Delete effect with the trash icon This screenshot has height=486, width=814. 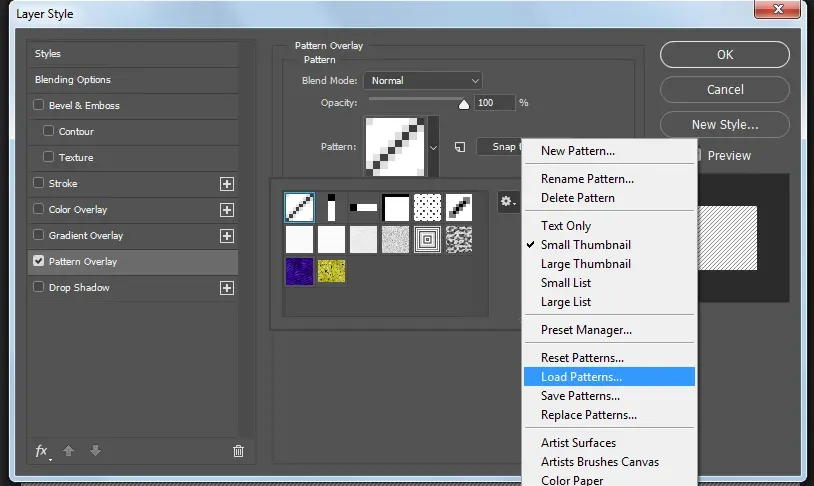(238, 451)
